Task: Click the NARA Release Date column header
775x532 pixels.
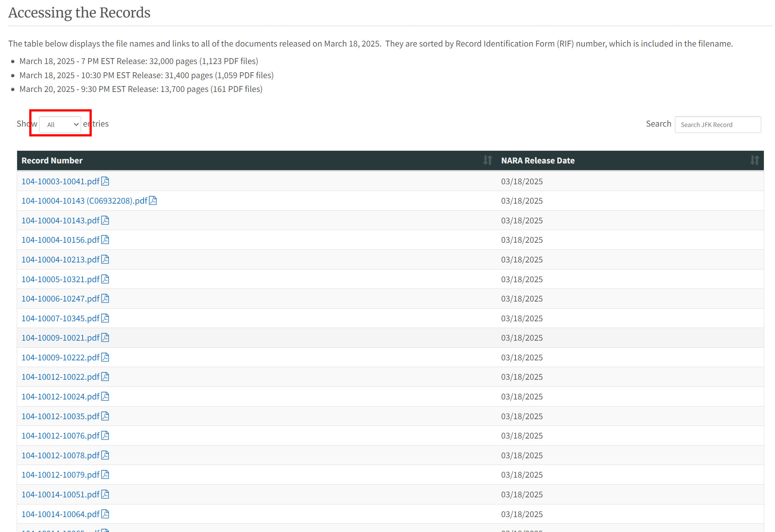Action: pos(538,160)
